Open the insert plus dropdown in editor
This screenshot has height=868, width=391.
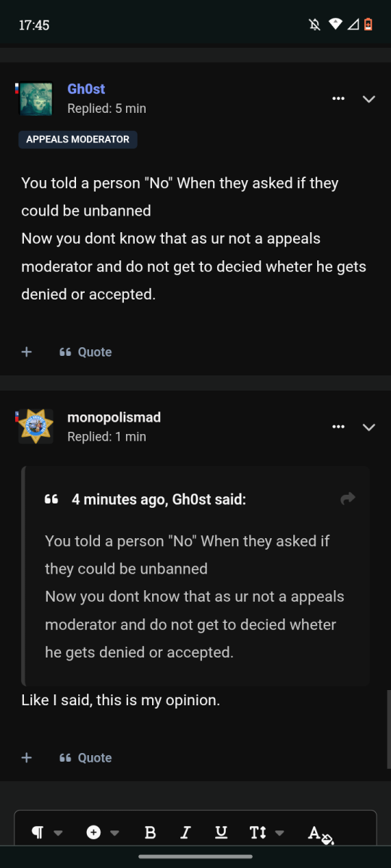pos(103,833)
